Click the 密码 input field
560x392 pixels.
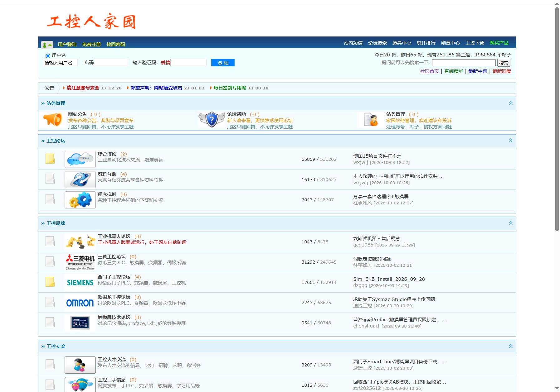coord(111,63)
